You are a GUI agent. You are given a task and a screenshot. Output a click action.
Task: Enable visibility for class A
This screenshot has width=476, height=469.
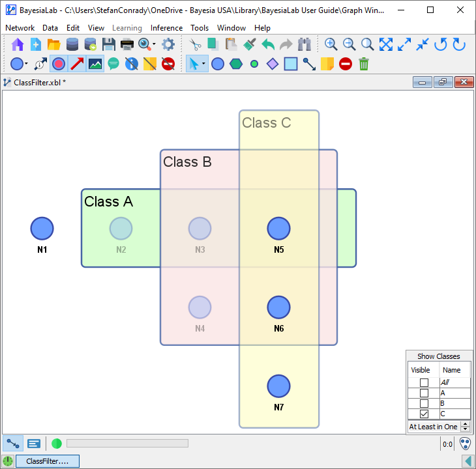click(x=424, y=393)
